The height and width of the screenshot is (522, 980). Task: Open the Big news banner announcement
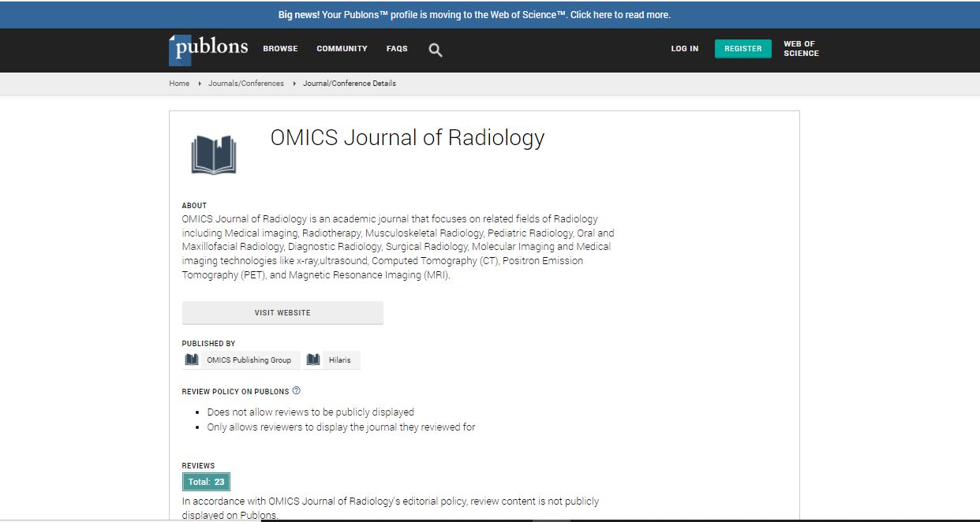pos(474,15)
